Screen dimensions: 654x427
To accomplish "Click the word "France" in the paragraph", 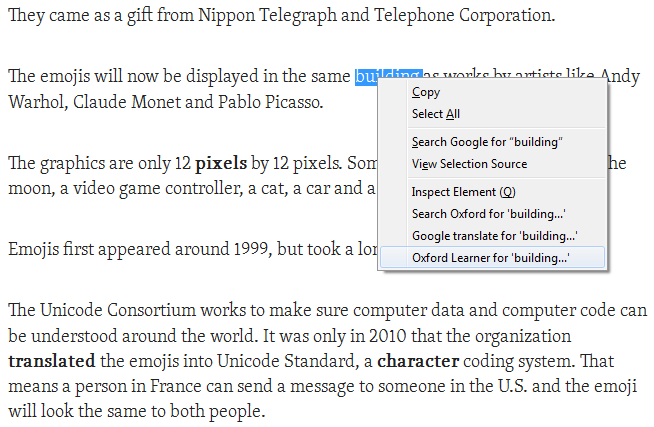I will pyautogui.click(x=176, y=386).
